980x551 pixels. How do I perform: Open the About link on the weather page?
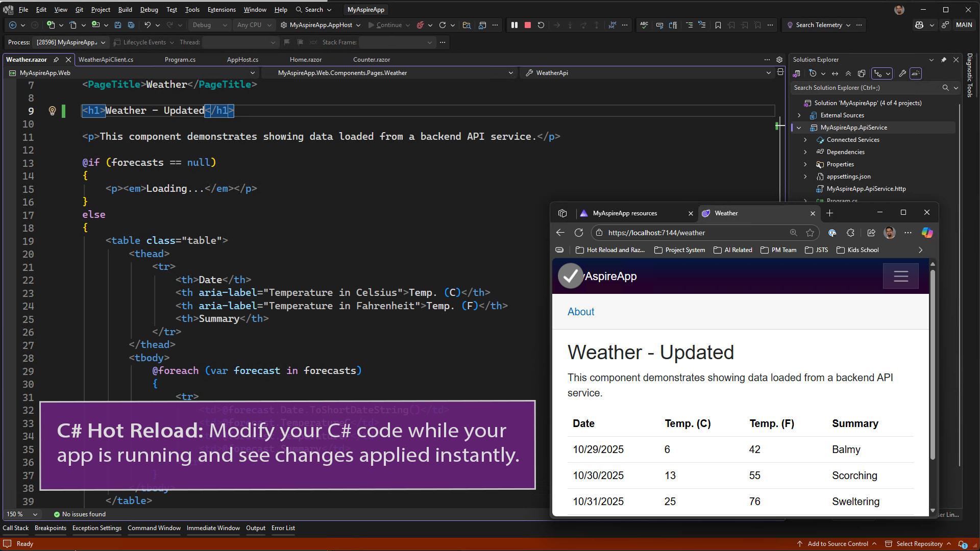pyautogui.click(x=580, y=312)
